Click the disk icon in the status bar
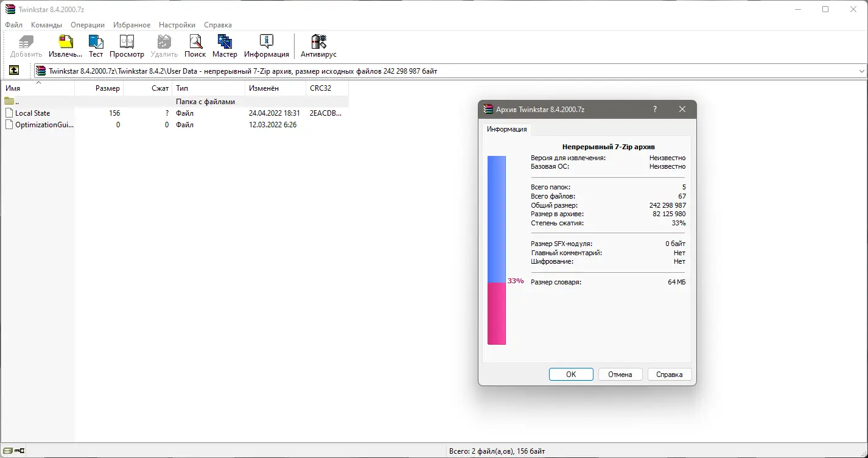 click(x=10, y=451)
